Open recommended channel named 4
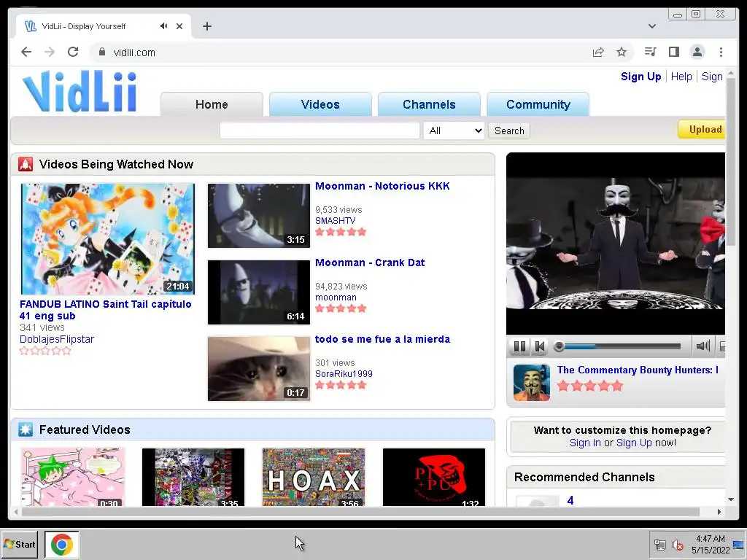This screenshot has width=747, height=560. [570, 500]
